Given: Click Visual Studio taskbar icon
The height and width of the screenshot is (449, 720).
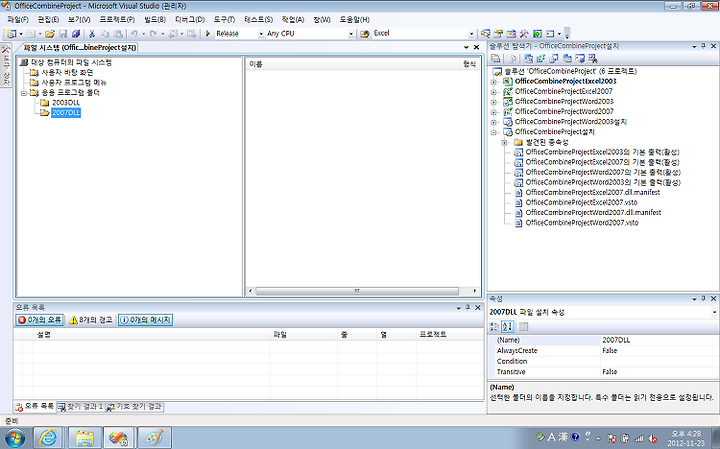Looking at the screenshot, I should tap(119, 438).
